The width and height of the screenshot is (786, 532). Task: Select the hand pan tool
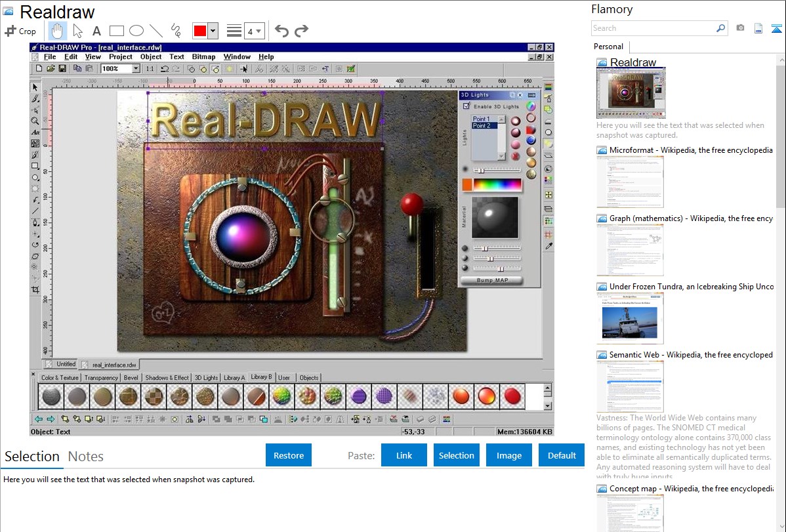point(57,31)
